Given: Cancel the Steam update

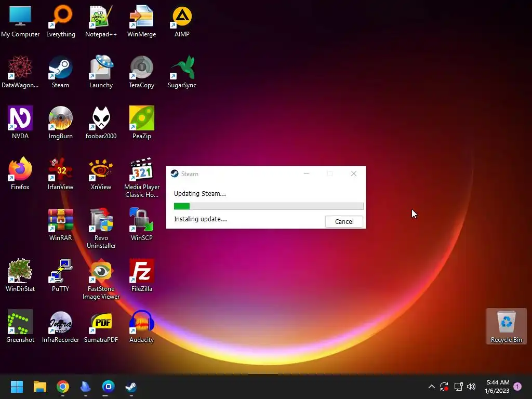Looking at the screenshot, I should click(344, 221).
